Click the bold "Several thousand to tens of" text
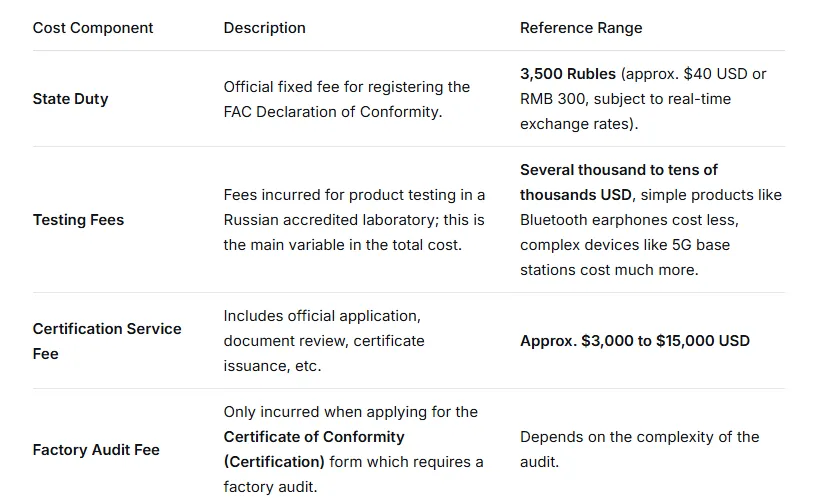 [x=619, y=170]
